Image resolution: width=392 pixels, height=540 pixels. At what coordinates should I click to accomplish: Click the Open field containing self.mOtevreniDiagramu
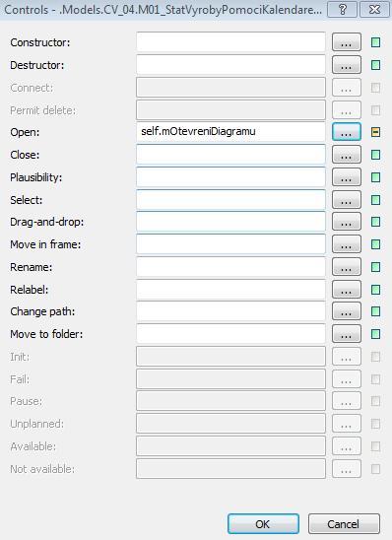coord(230,132)
